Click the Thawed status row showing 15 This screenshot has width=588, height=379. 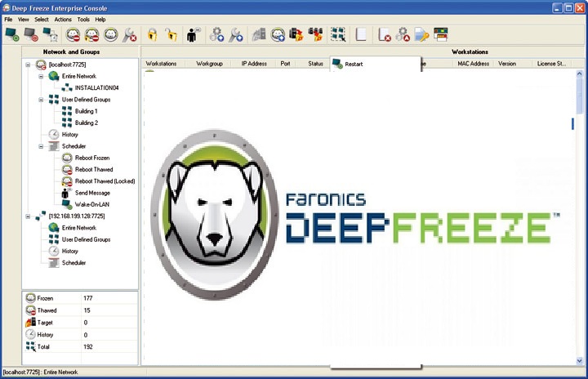click(x=80, y=310)
